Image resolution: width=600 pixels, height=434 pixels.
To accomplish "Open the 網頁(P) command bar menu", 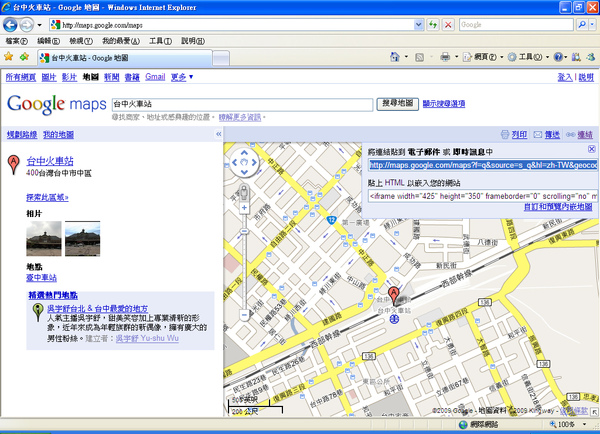I will 483,57.
